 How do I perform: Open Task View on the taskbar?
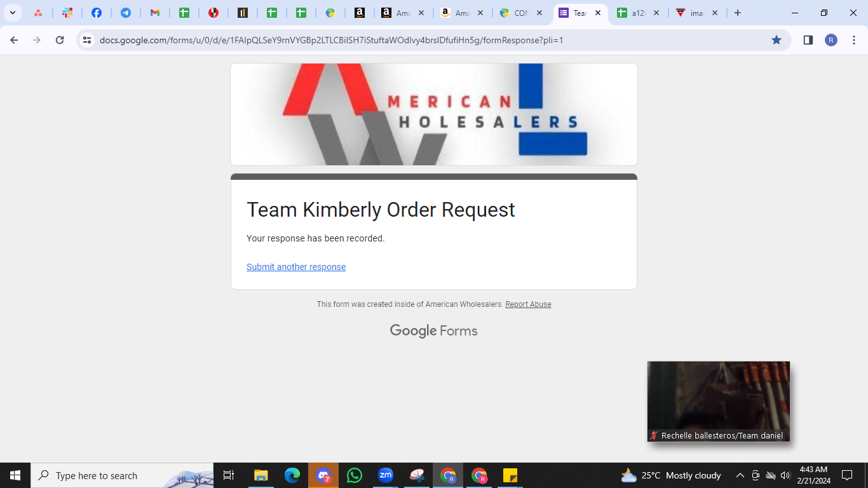click(x=229, y=475)
